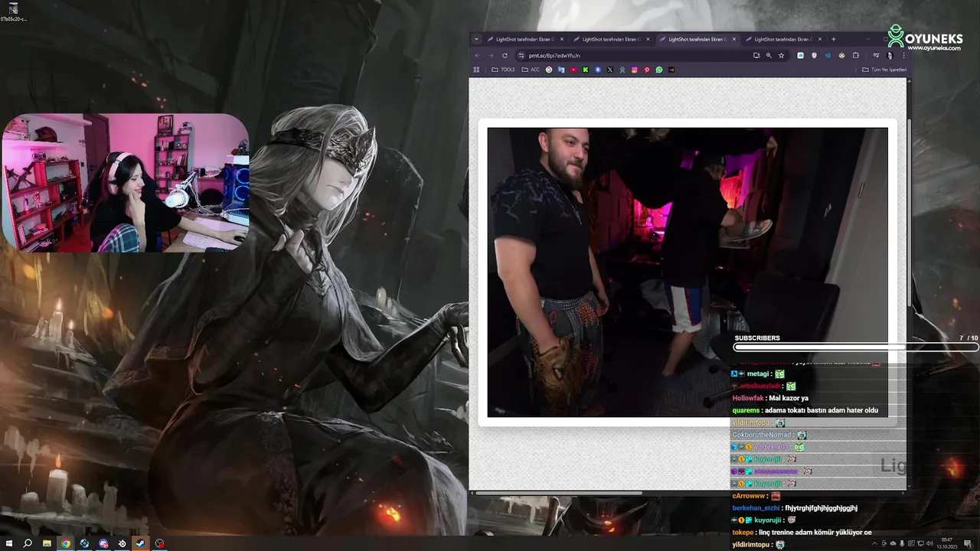This screenshot has height=551, width=980.
Task: Open the TOOLS bookmark folder
Action: [503, 70]
